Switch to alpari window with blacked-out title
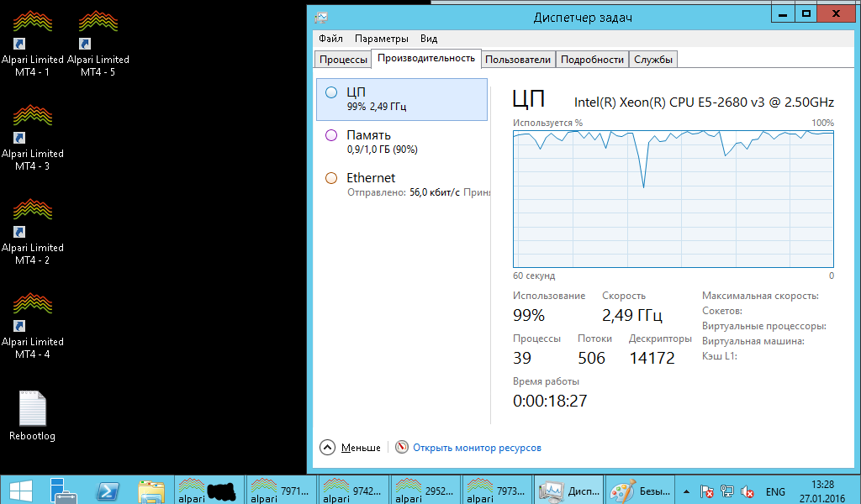The image size is (861, 504). pyautogui.click(x=210, y=491)
